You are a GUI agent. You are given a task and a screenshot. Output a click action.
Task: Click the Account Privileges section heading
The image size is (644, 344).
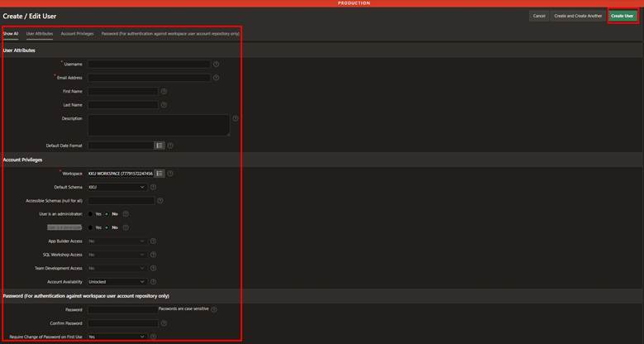pos(22,160)
